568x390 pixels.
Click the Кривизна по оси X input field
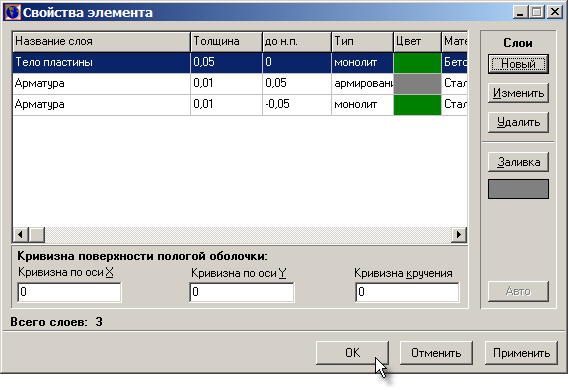[x=69, y=292]
